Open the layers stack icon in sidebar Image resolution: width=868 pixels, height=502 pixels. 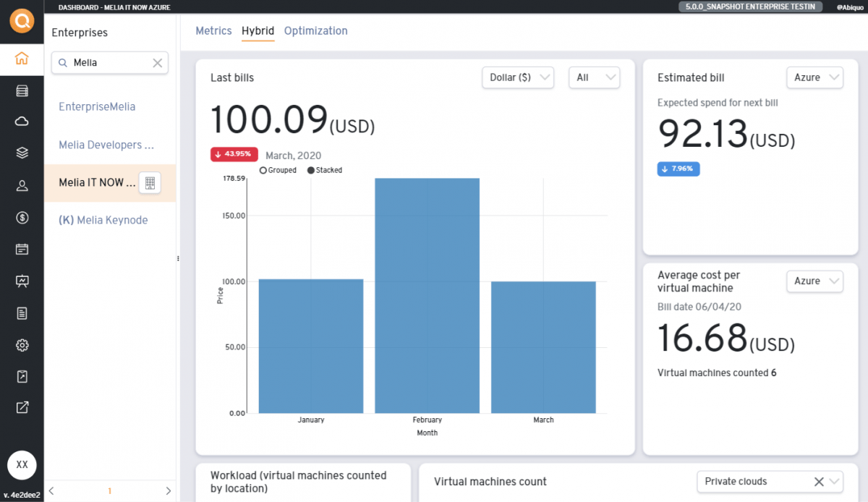pyautogui.click(x=22, y=153)
